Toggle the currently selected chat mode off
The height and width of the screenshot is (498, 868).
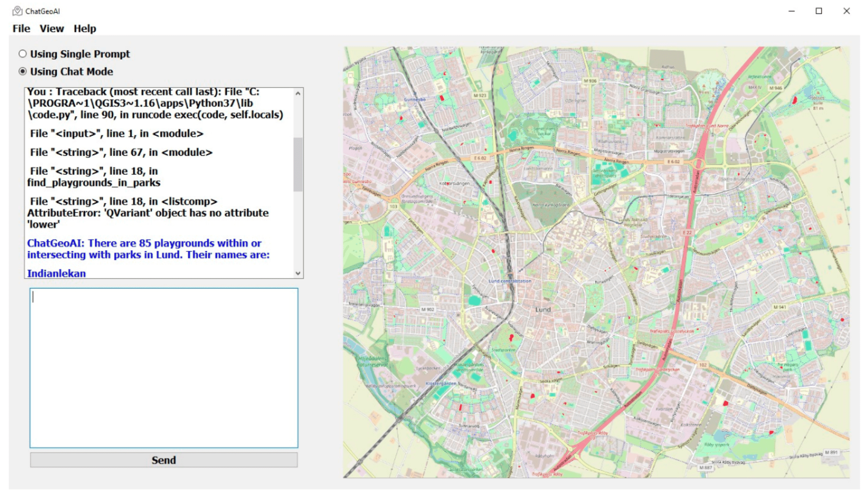pyautogui.click(x=22, y=72)
